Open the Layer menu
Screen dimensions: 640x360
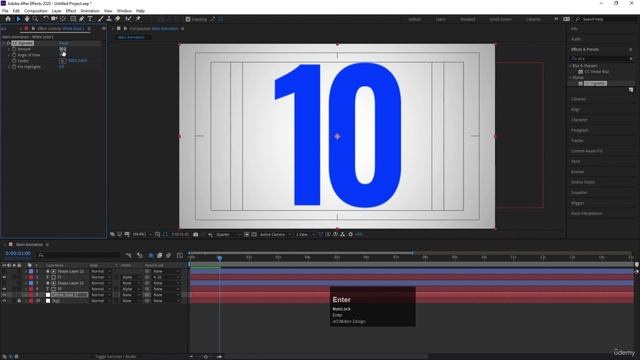[x=56, y=11]
